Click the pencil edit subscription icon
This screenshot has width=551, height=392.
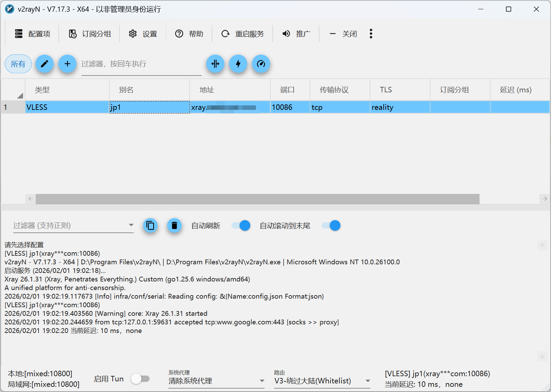45,64
